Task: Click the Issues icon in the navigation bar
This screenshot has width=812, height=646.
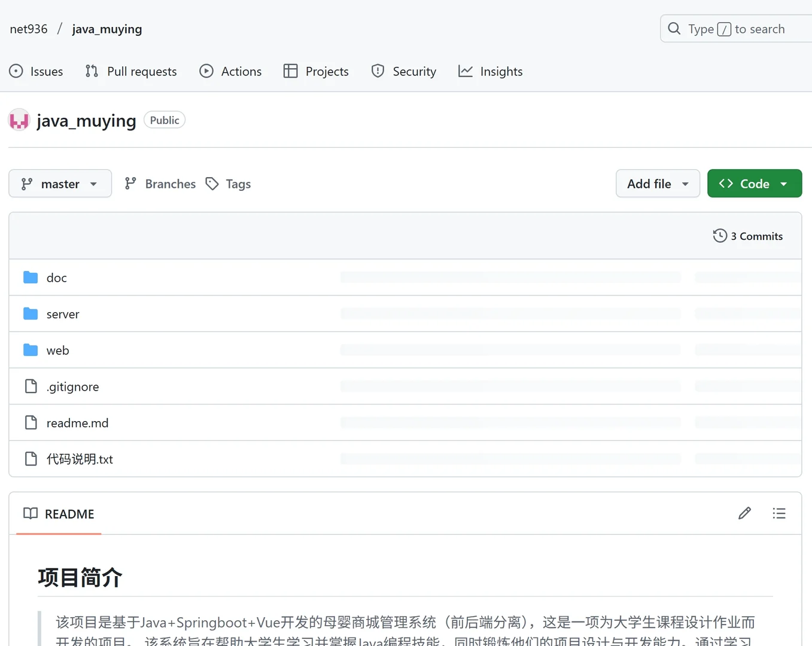Action: (x=16, y=71)
